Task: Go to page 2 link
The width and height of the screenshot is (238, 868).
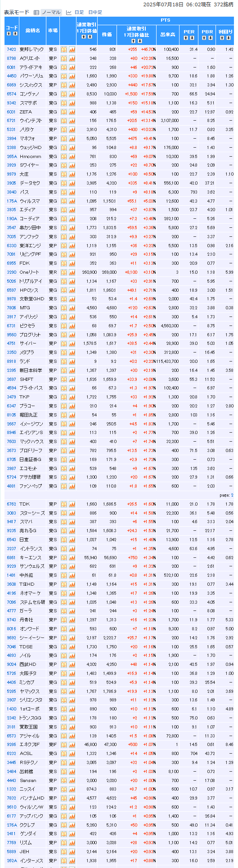Action: [x=232, y=495]
